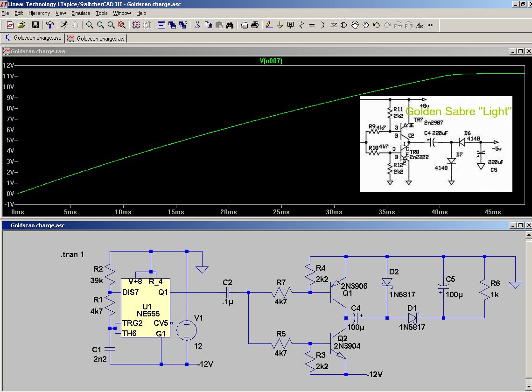Viewport: 532px width, 392px height.
Task: Click the Save floppy disk icon
Action: pyautogui.click(x=35, y=25)
